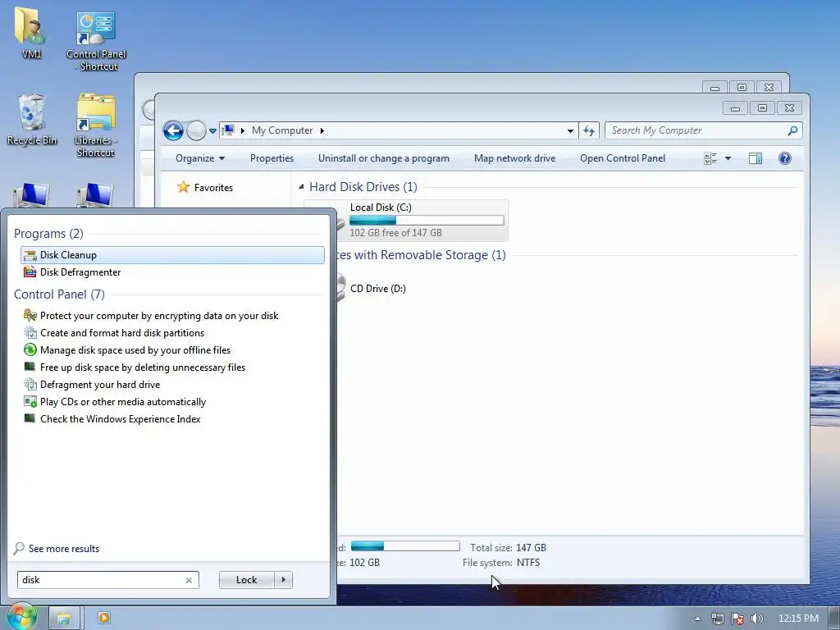This screenshot has width=840, height=630.
Task: Click Properties in the Explorer toolbar
Action: [x=272, y=158]
